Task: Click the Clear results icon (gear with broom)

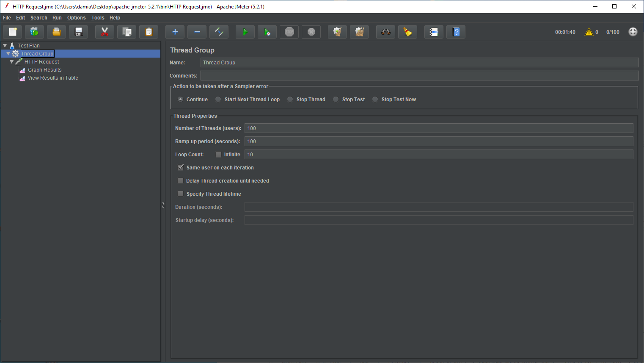Action: click(337, 32)
